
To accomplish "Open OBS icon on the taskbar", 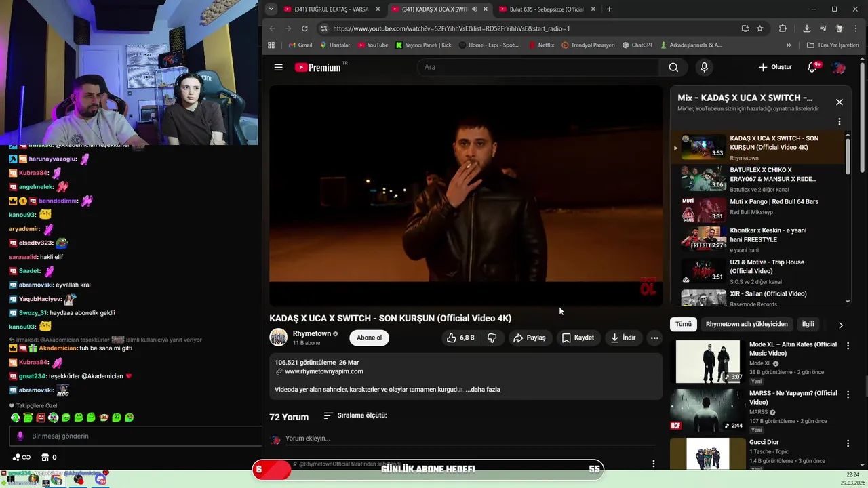I will pos(79,480).
